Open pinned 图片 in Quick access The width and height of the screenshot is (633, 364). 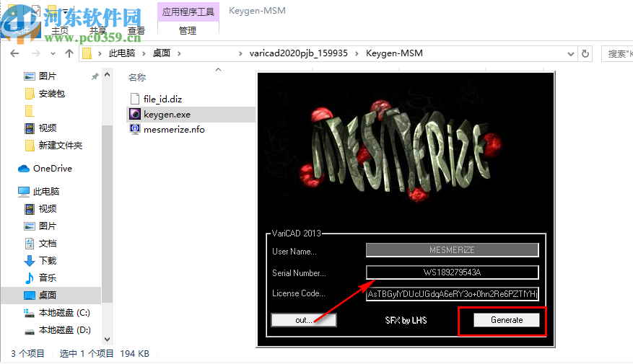47,76
